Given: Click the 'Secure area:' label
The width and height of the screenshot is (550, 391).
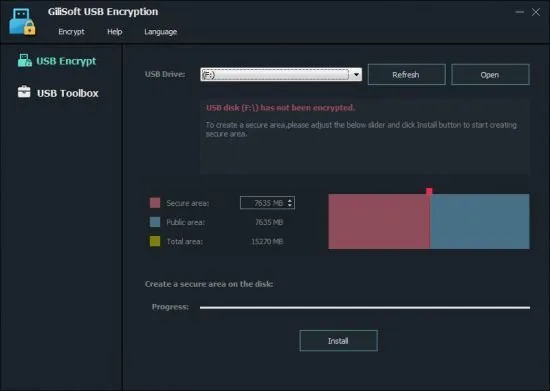Looking at the screenshot, I should coord(188,203).
